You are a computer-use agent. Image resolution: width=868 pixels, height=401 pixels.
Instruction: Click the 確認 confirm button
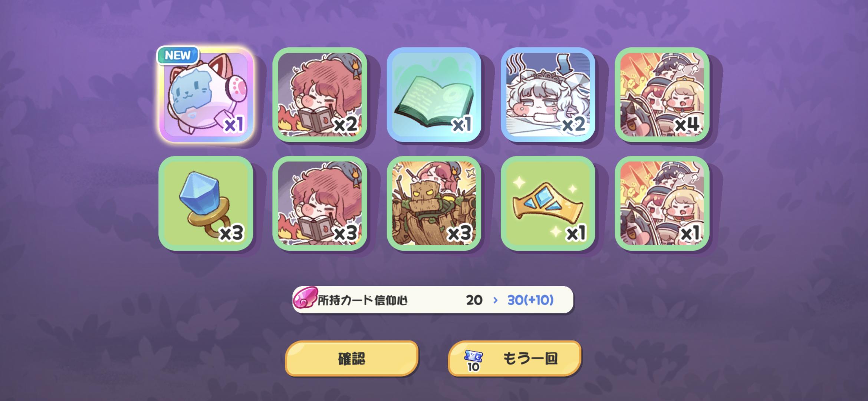352,358
